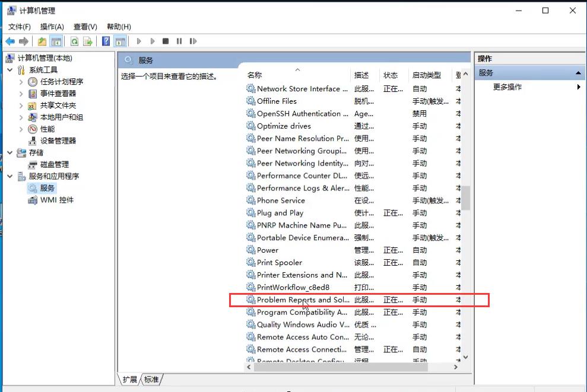
Task: Click gear icon of Optimize drives service
Action: (x=250, y=126)
